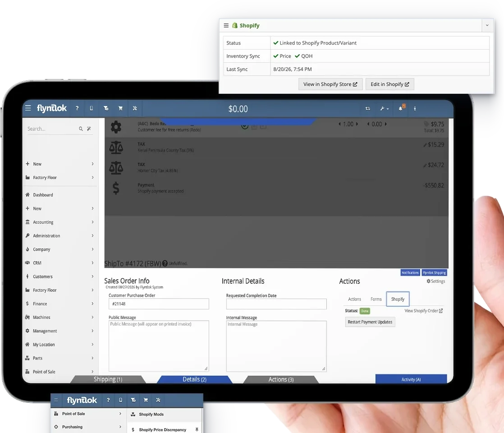504x433 pixels.
Task: Open the hamburger menu in tablet header
Action: click(28, 108)
